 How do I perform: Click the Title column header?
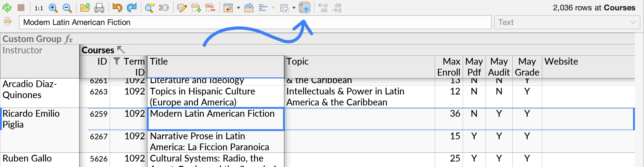tap(215, 67)
